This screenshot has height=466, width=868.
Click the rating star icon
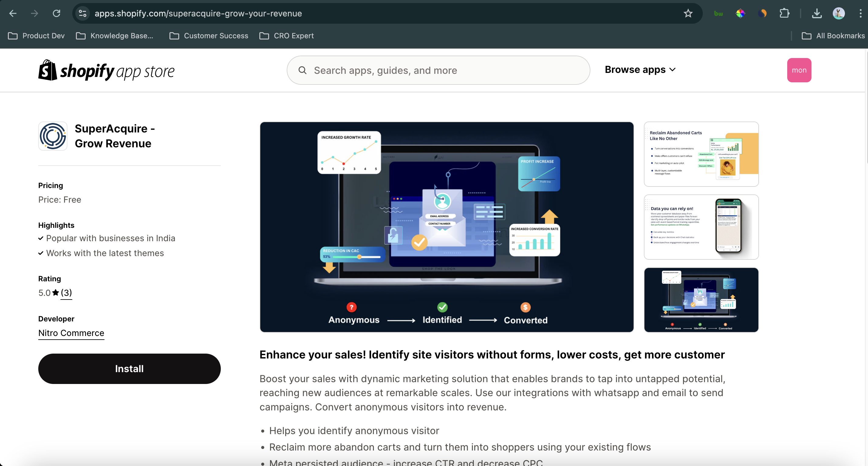[56, 293]
